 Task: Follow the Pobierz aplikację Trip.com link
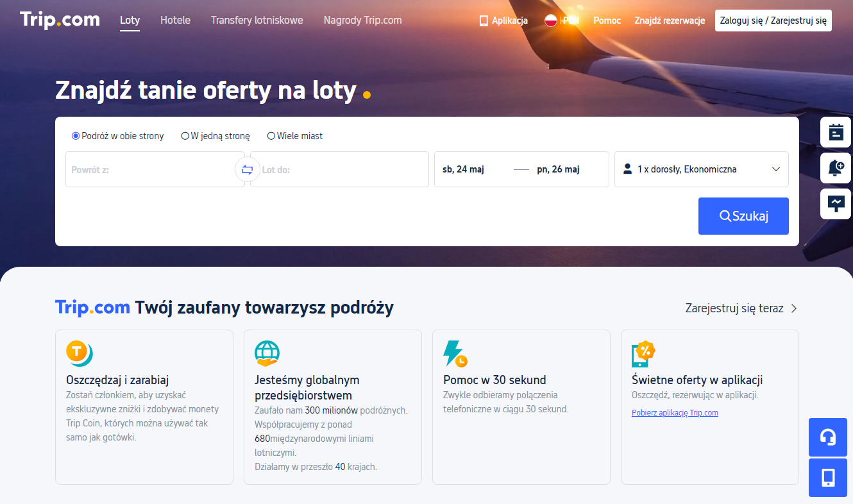675,413
